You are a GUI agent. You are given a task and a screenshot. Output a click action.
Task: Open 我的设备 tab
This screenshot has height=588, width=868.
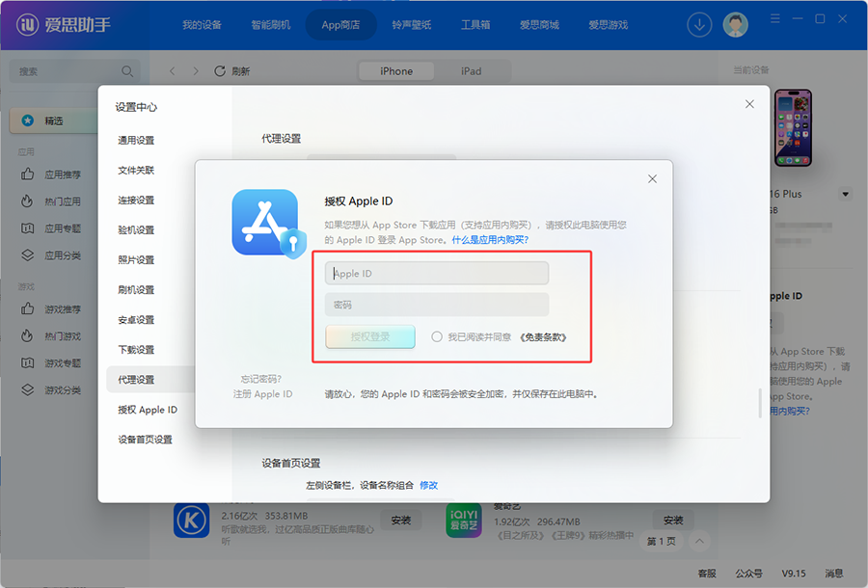[x=203, y=25]
